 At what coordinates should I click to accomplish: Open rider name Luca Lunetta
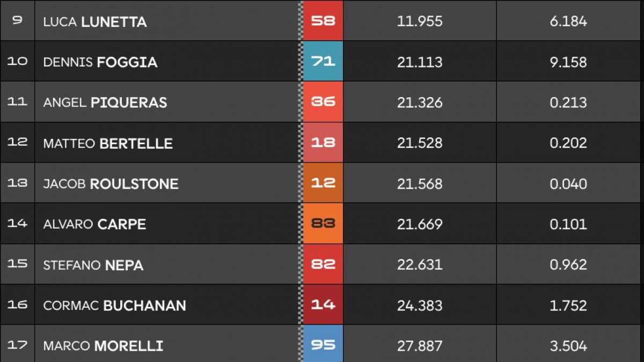click(x=95, y=22)
